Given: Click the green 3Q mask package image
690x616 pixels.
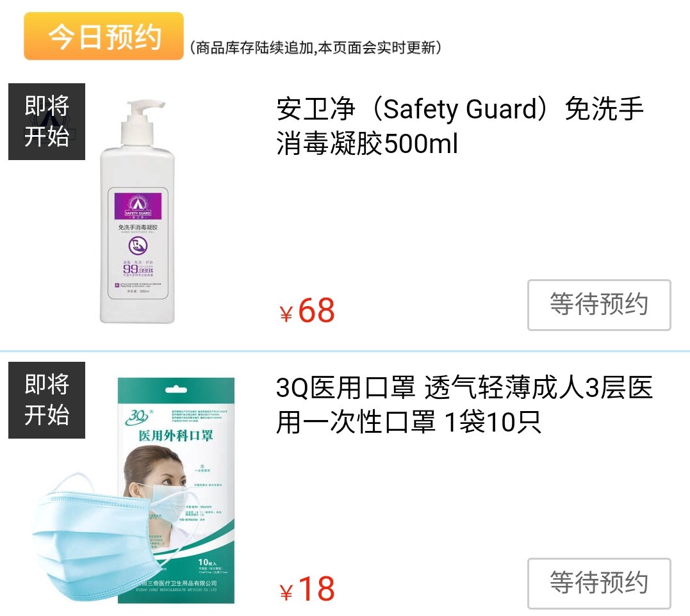Looking at the screenshot, I should coord(176,490).
